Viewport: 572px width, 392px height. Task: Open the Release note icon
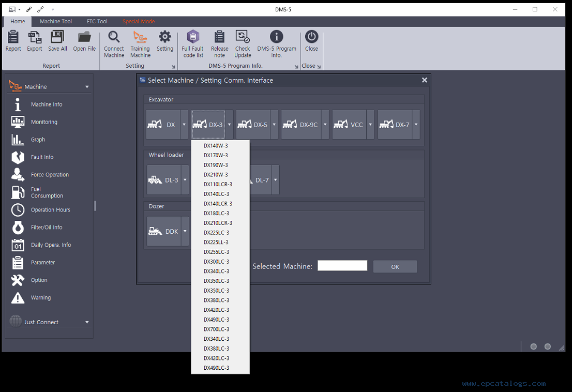tap(219, 37)
